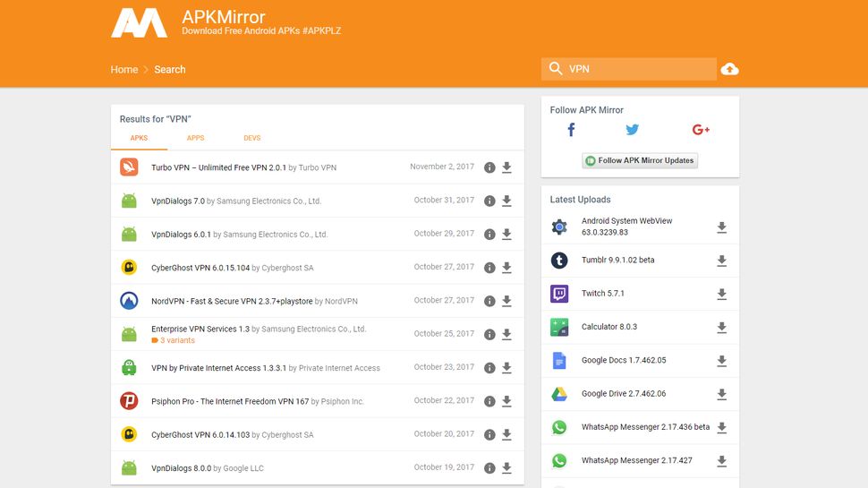Screen dimensions: 868x488
Task: Download VpnDialogs 8.0.0 via arrow icon
Action: point(506,468)
